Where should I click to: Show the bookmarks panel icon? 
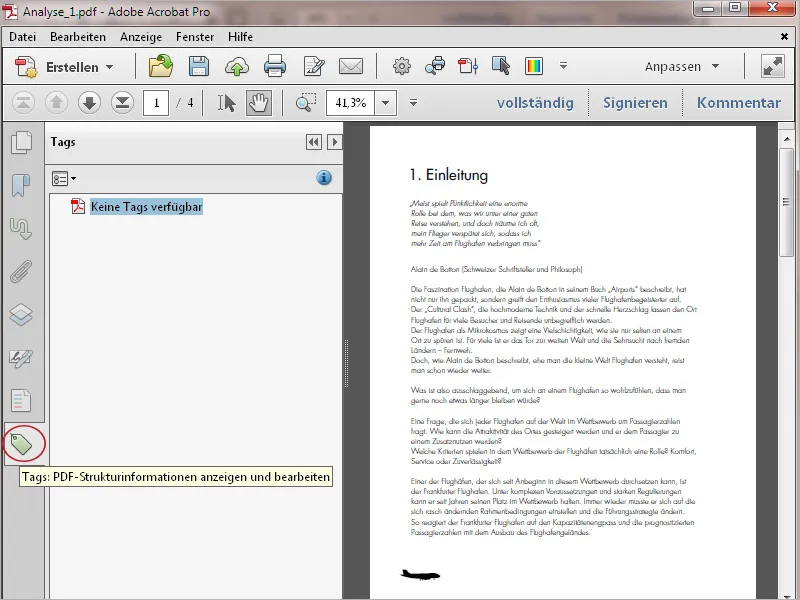(x=21, y=185)
